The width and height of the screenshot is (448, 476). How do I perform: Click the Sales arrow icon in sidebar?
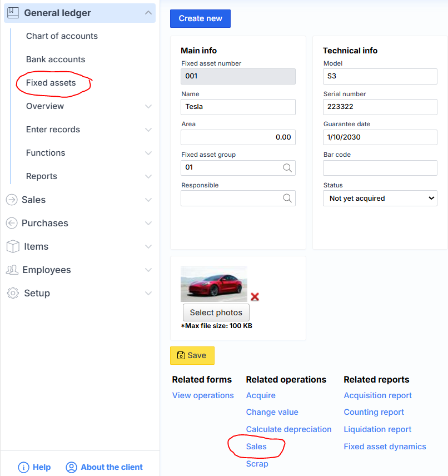click(12, 200)
